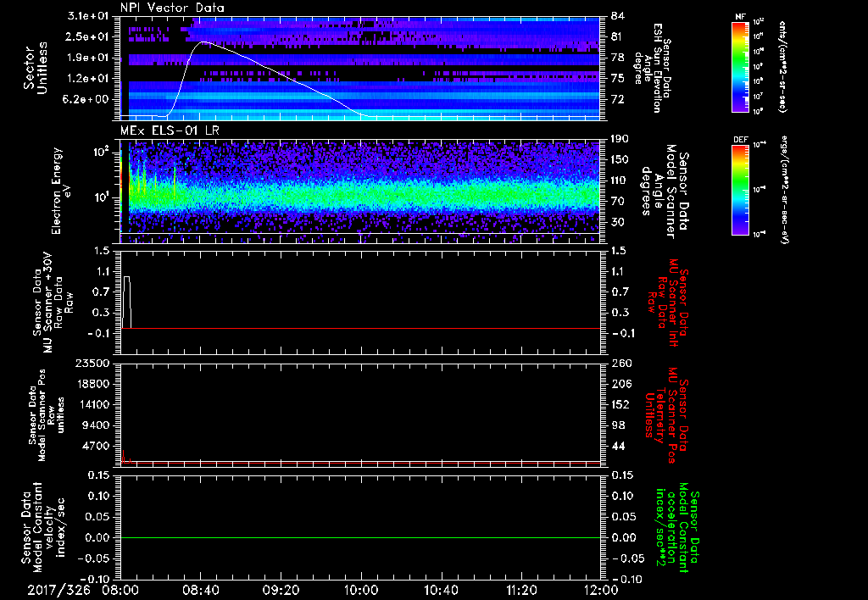Click the NPI Vector Data panel title
Viewport: 868px width, 600px height.
[172, 7]
